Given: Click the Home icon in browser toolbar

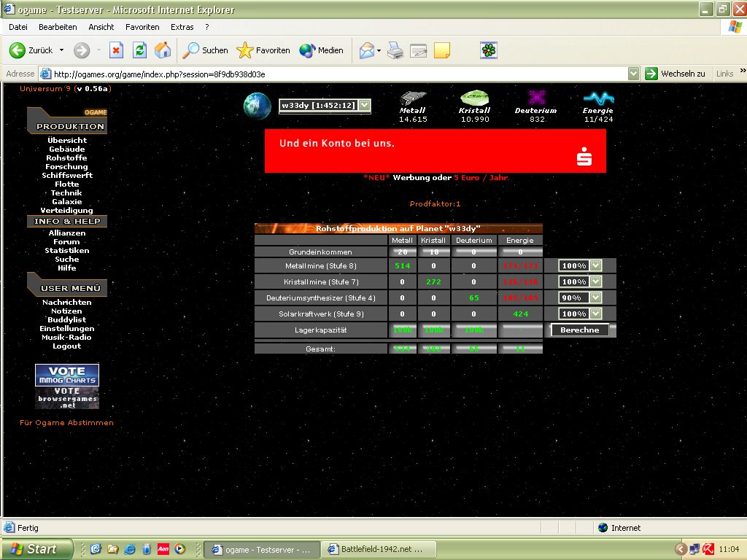Looking at the screenshot, I should click(x=162, y=50).
